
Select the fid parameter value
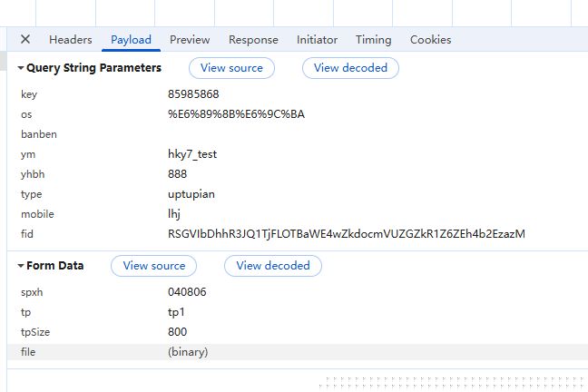coord(346,234)
